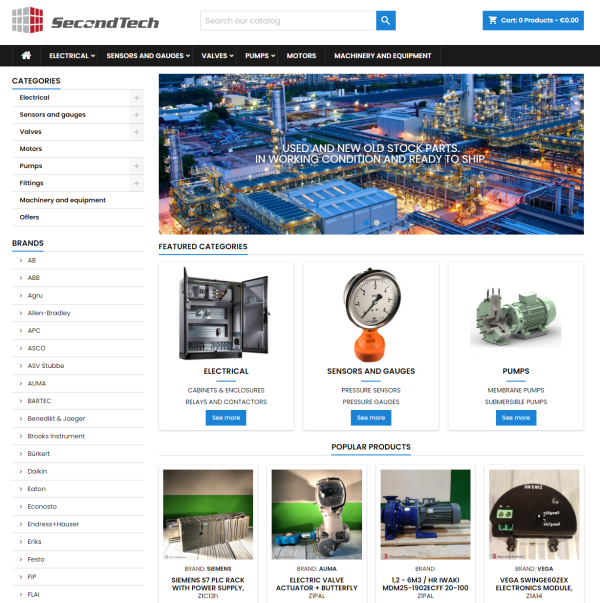Open the Offers sidebar category
600x603 pixels.
[x=29, y=217]
